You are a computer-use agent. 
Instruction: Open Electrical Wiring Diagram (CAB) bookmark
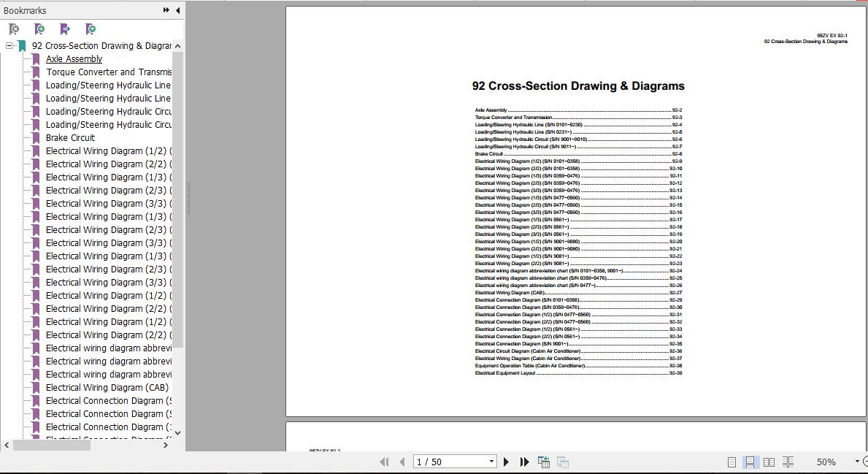coord(107,388)
